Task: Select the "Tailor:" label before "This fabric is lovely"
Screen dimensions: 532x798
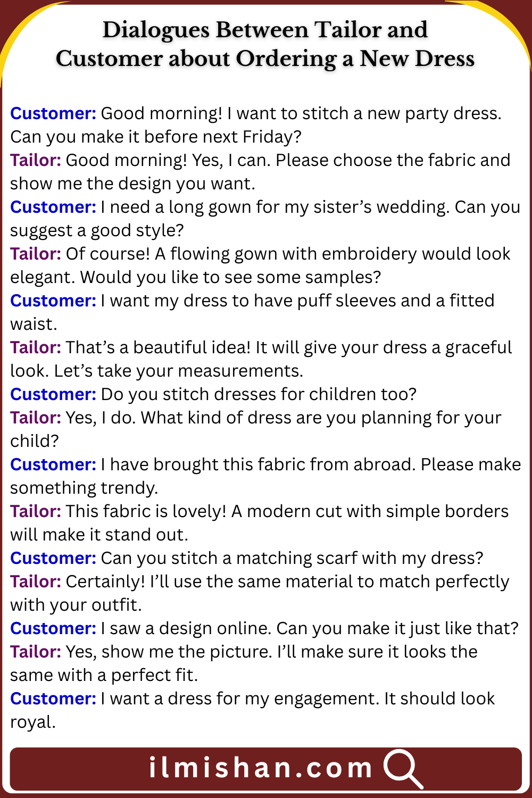Action: tap(35, 511)
